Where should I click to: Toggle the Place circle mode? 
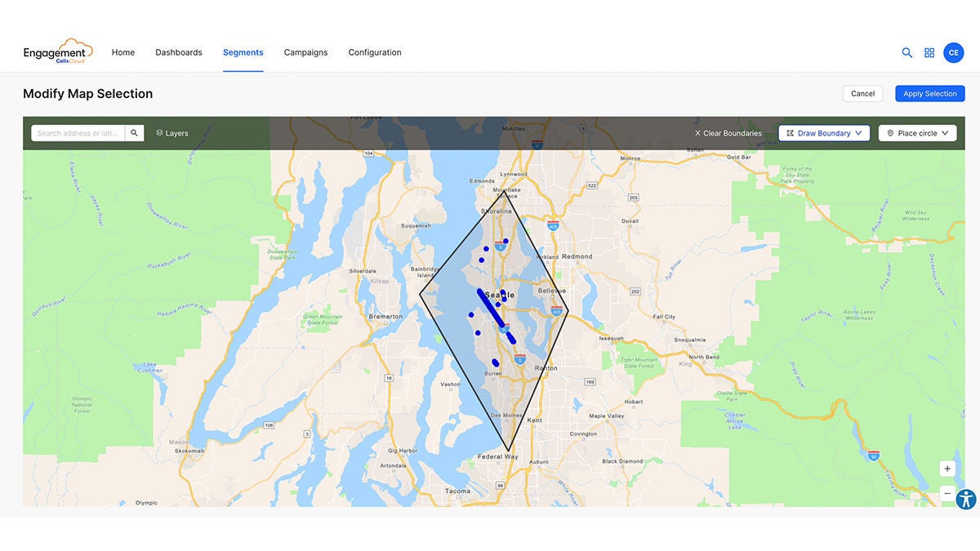coord(917,132)
